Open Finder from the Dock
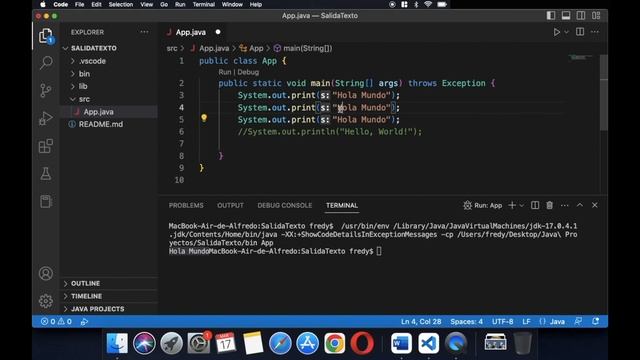 coord(117,343)
